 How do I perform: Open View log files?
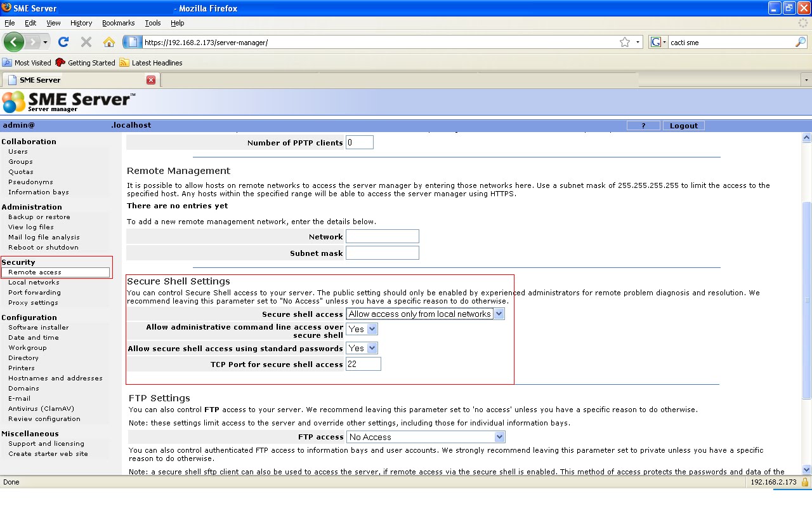point(31,227)
